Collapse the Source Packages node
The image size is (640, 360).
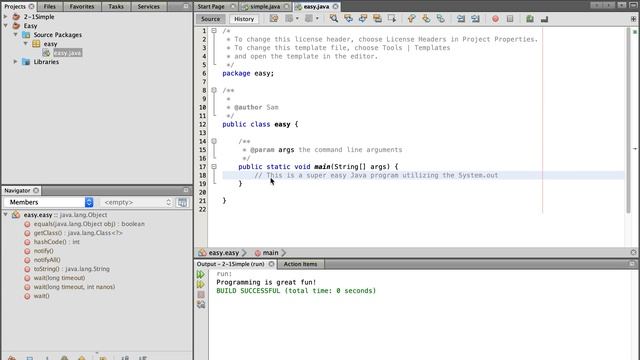click(16, 35)
